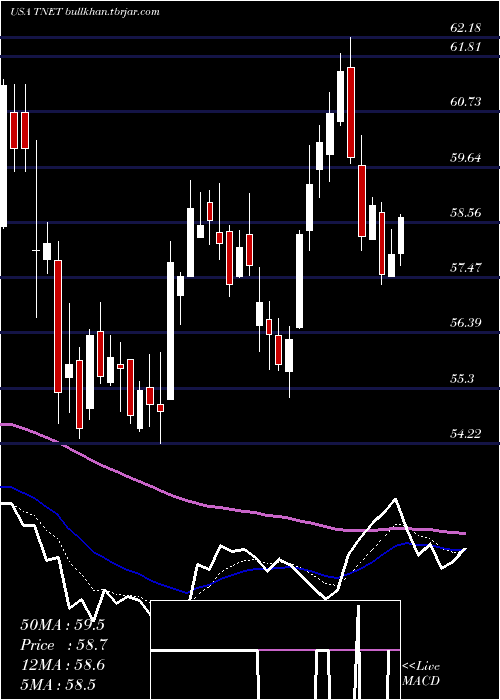The image size is (500, 700).
Task: Click the 59.64 price level label
Action: [x=465, y=157]
